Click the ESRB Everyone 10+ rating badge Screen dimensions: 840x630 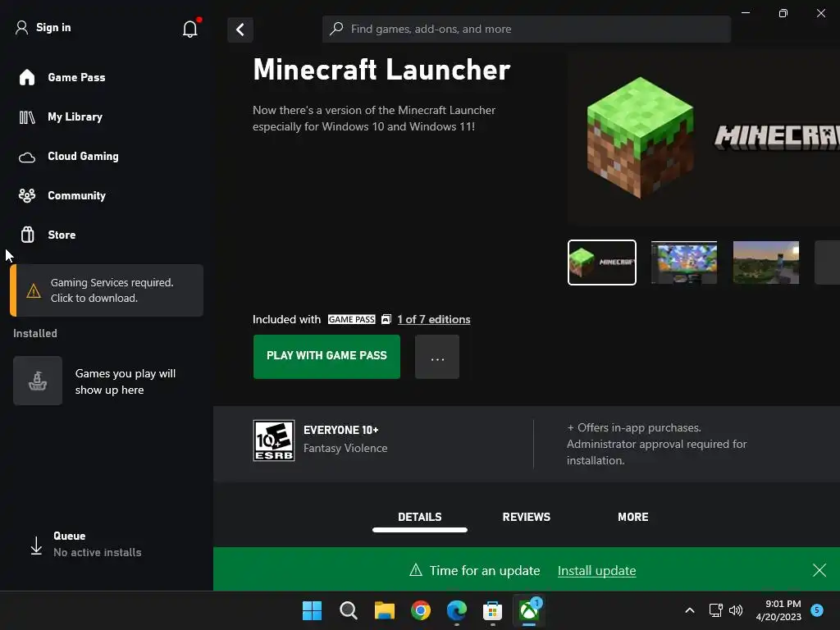[274, 441]
